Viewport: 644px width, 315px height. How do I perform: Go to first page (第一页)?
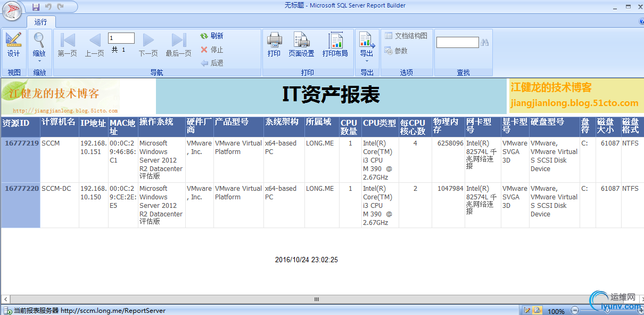tap(67, 45)
